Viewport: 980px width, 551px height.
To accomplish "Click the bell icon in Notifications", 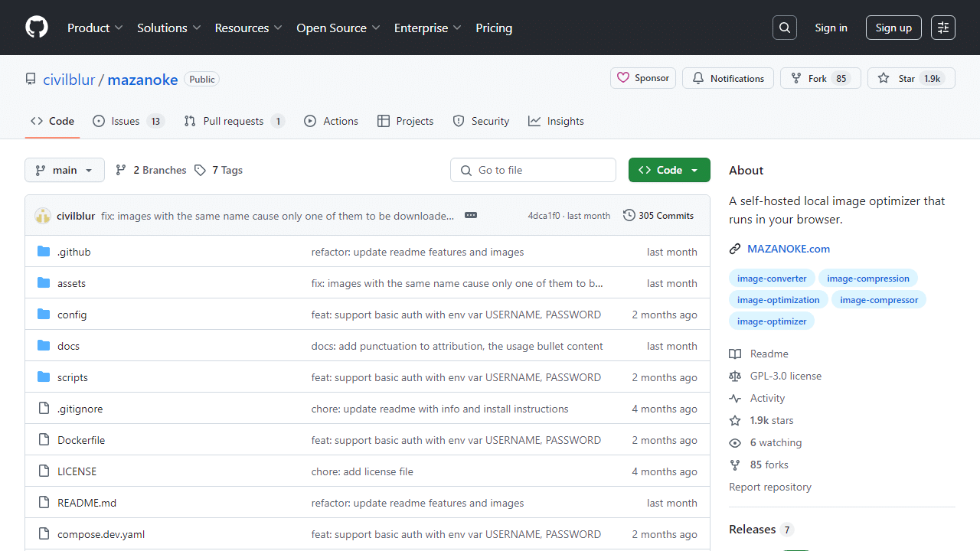I will click(x=698, y=78).
